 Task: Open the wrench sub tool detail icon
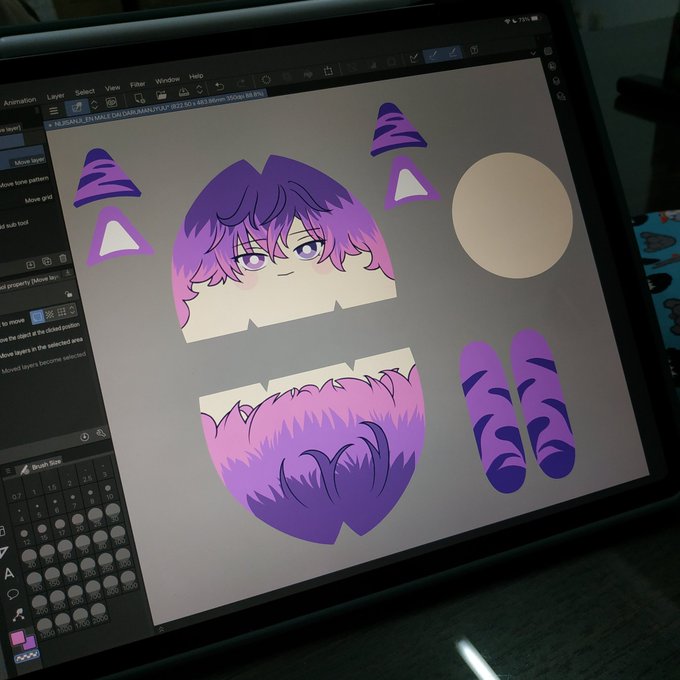click(x=101, y=433)
